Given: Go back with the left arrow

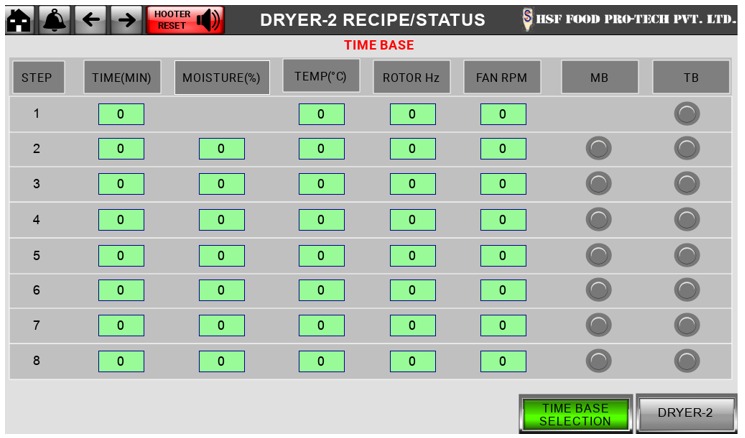Looking at the screenshot, I should click(90, 19).
